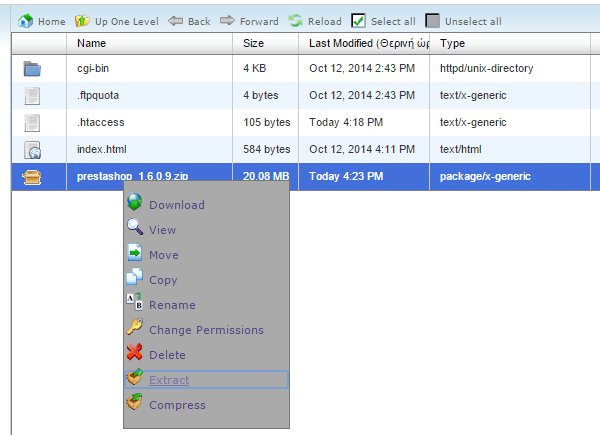Click the Up One Level folder icon
600x435 pixels.
pyautogui.click(x=82, y=21)
